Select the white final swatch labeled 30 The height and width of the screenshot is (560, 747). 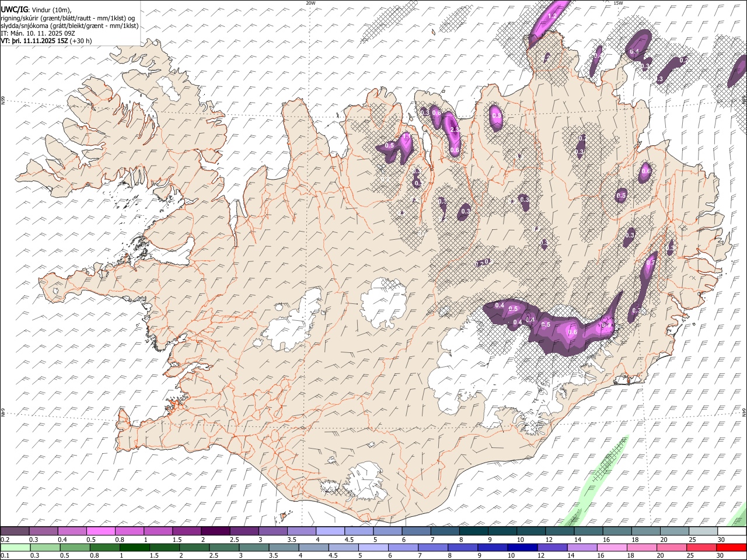pos(732,531)
